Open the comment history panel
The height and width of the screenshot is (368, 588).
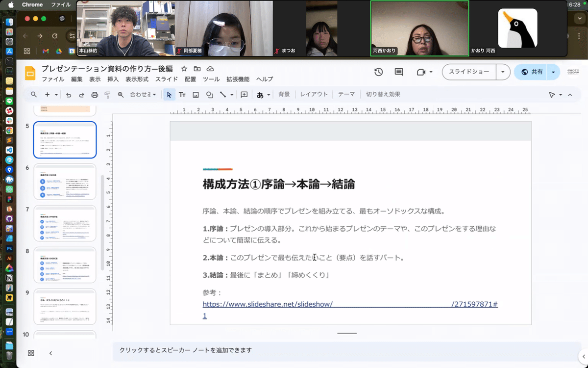point(398,72)
